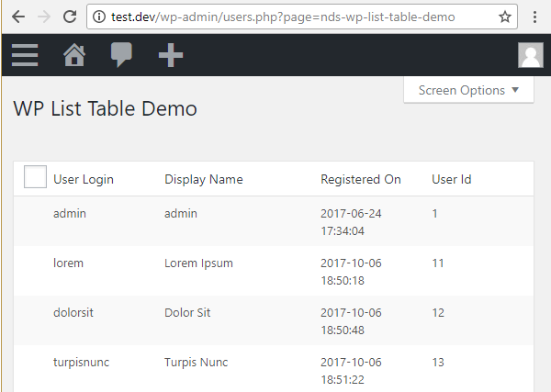551x392 pixels.
Task: Click date 2017-06-24 17:34:04
Action: point(351,222)
